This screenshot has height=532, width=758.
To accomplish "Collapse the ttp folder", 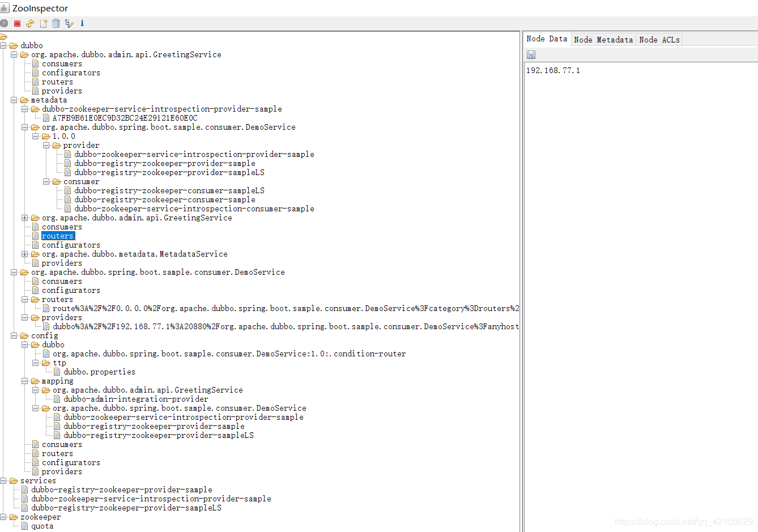I will (x=36, y=363).
